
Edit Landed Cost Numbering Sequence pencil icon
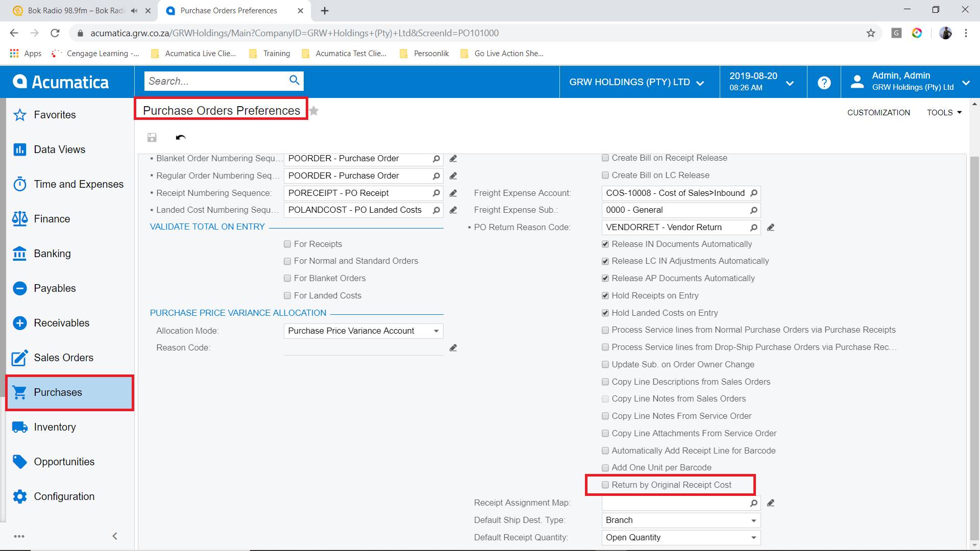click(x=453, y=210)
